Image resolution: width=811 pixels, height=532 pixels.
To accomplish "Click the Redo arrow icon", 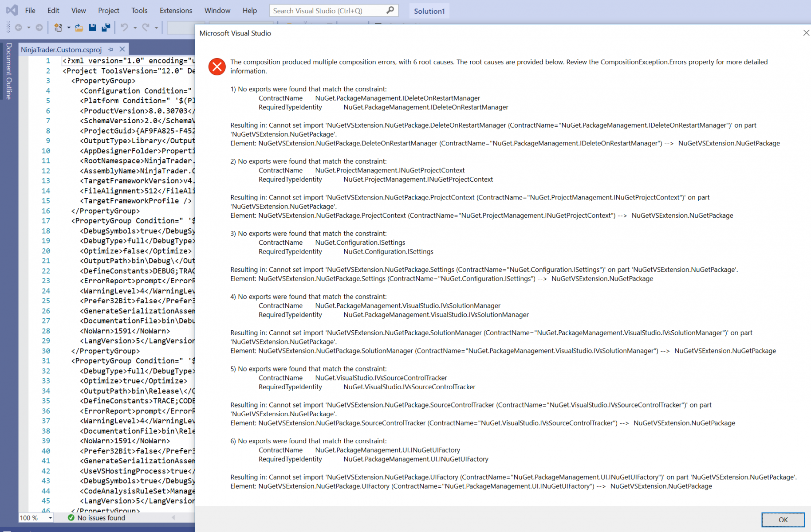I will coord(146,27).
